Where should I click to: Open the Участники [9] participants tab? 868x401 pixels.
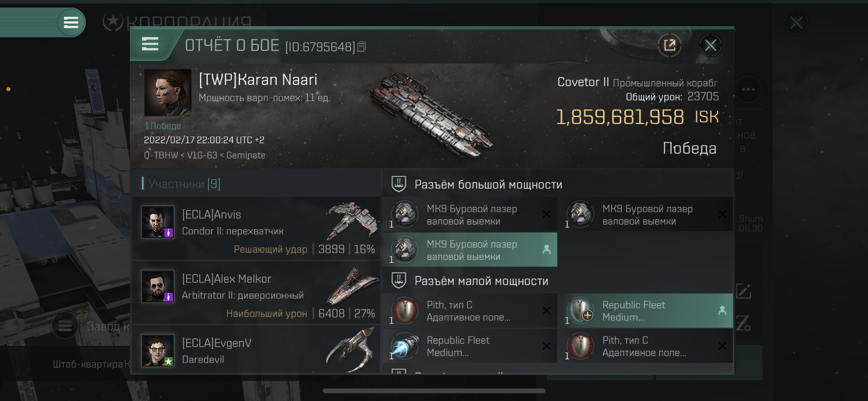[184, 184]
